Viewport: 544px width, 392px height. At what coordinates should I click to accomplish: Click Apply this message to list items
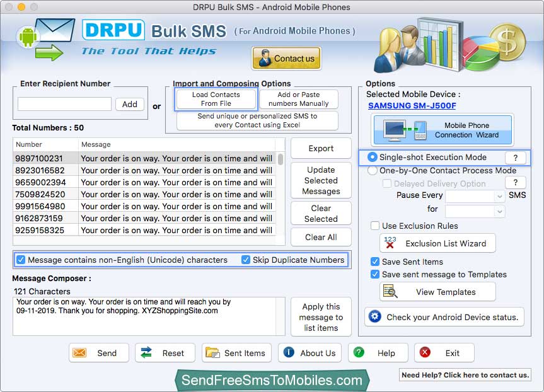tap(321, 317)
